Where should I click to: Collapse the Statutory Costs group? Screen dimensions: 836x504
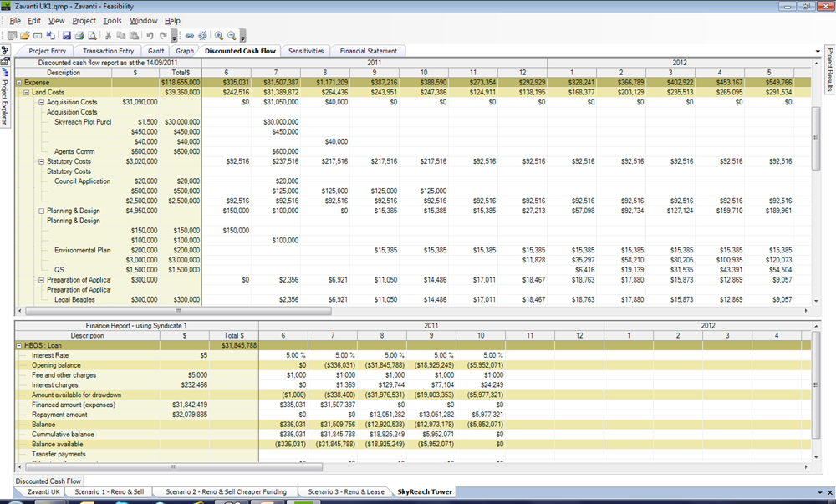(x=41, y=161)
